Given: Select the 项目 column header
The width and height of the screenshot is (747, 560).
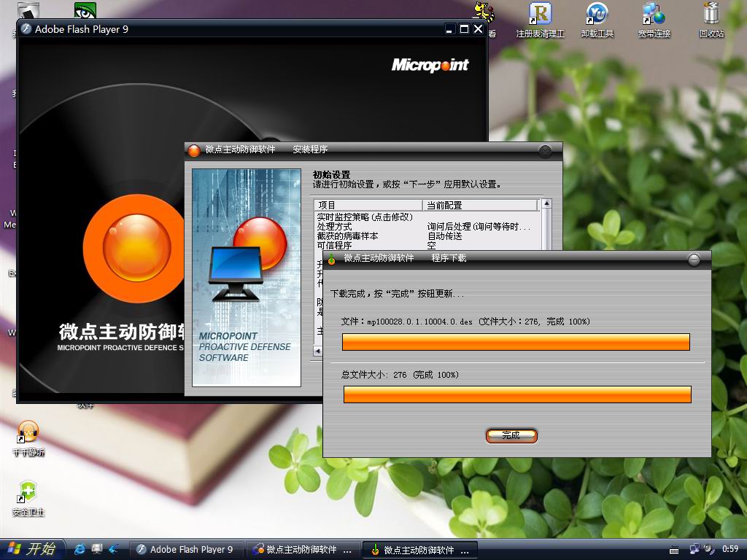Looking at the screenshot, I should [368, 205].
